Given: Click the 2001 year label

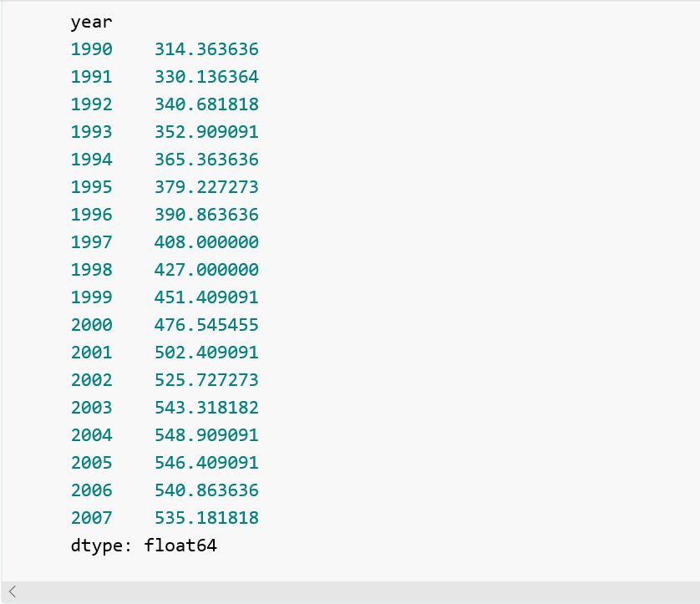Looking at the screenshot, I should click(x=91, y=353).
